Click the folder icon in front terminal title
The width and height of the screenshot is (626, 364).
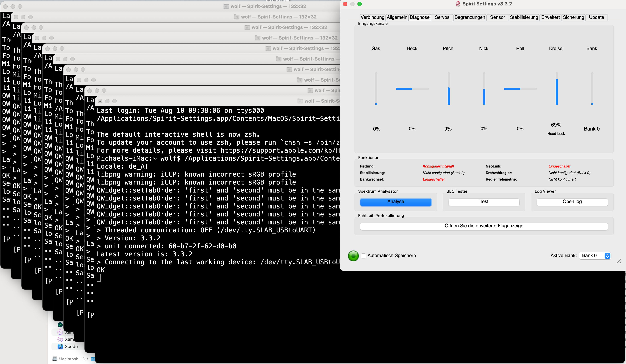tap(300, 101)
